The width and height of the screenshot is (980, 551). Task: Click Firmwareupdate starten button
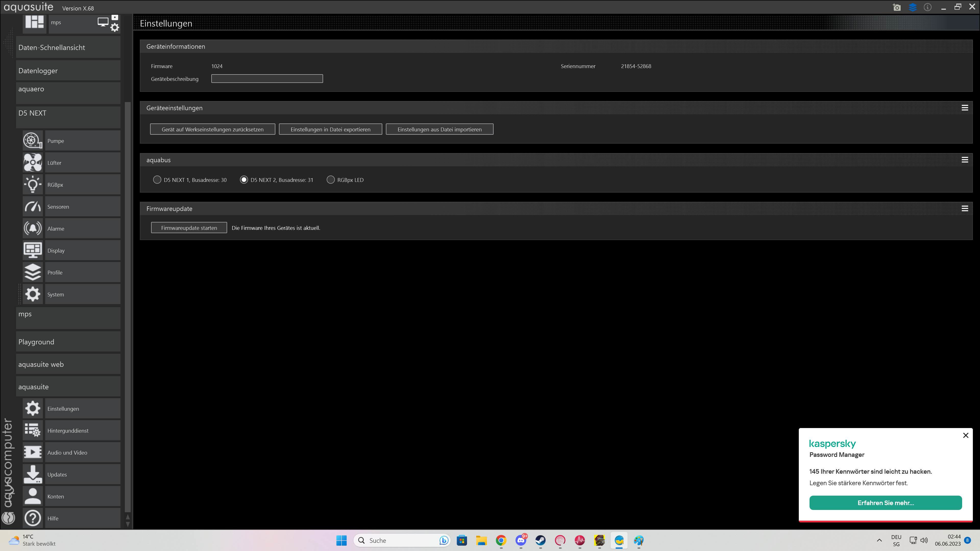pyautogui.click(x=189, y=228)
